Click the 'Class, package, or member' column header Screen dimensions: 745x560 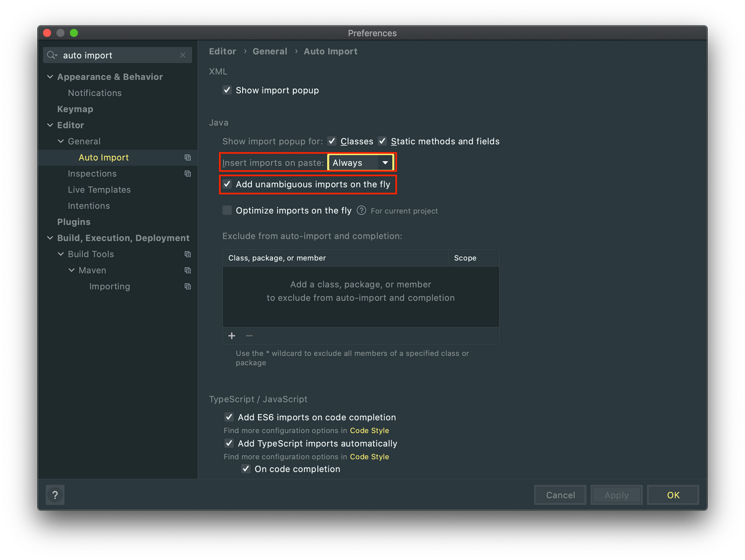coord(335,258)
